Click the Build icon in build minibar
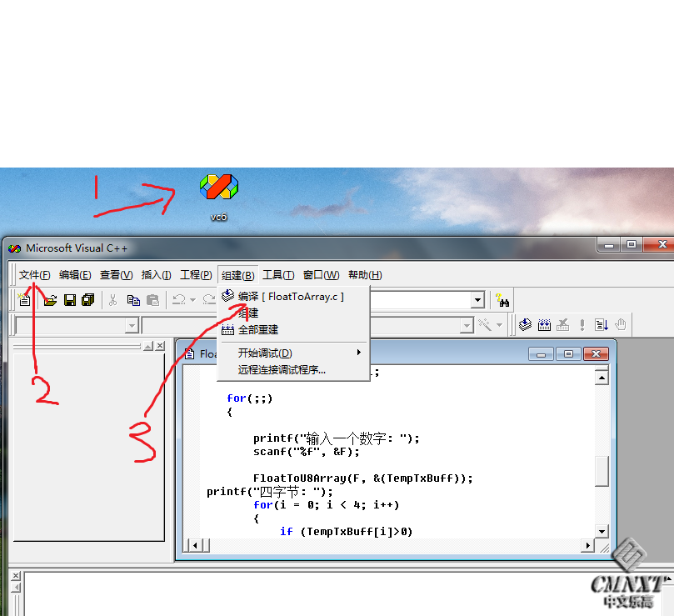Viewport: 674px width, 616px height. (x=544, y=324)
